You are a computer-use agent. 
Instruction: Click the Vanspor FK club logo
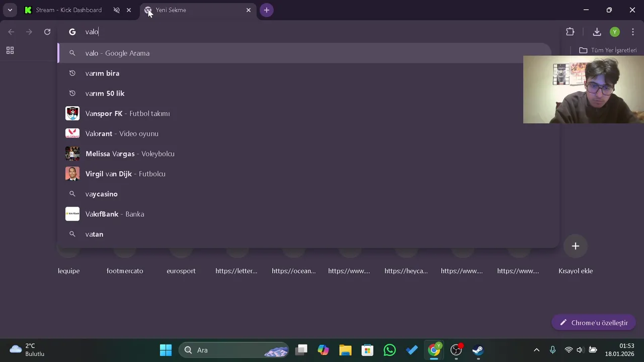click(72, 114)
